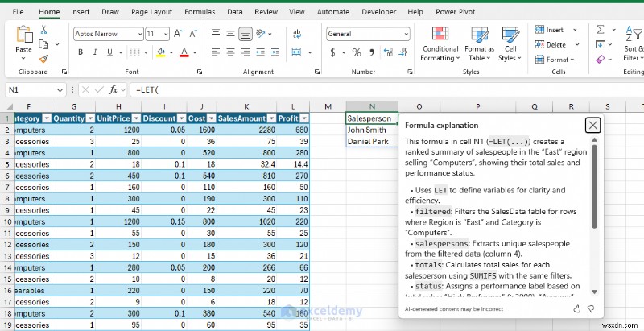Click the Copy icon in Clipboard group
This screenshot has height=331, width=644.
(43, 44)
